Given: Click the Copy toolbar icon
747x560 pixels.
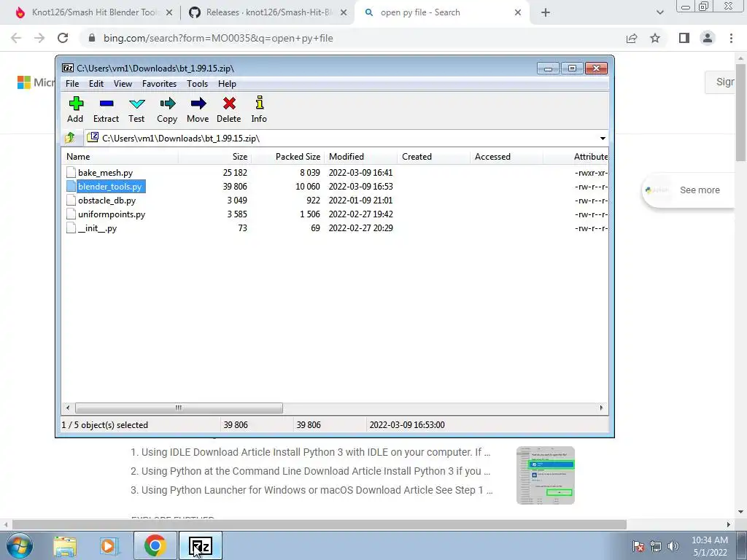Looking at the screenshot, I should 167,104.
